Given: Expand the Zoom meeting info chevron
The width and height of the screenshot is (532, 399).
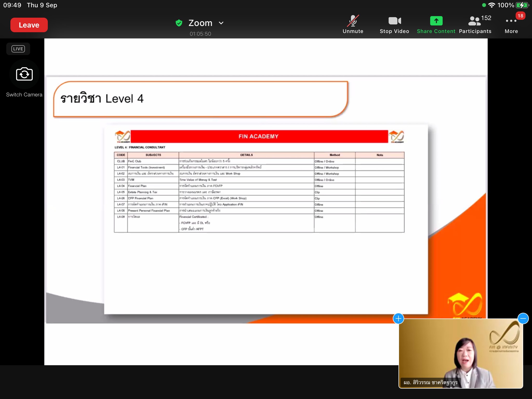Looking at the screenshot, I should click(x=221, y=23).
